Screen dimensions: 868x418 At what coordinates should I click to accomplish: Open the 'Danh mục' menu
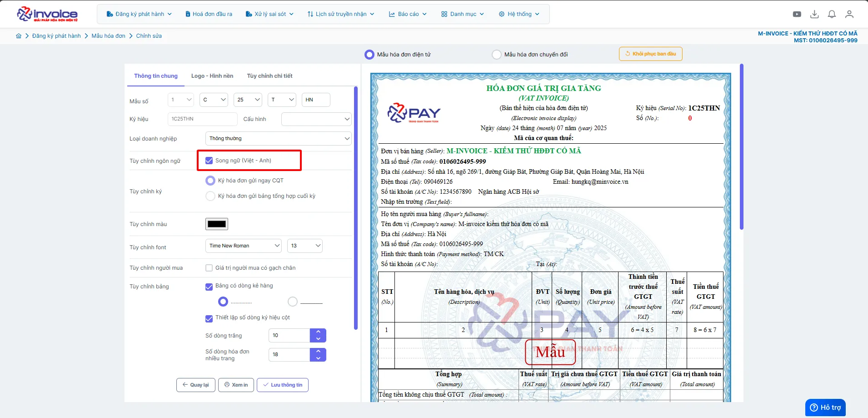pos(463,14)
